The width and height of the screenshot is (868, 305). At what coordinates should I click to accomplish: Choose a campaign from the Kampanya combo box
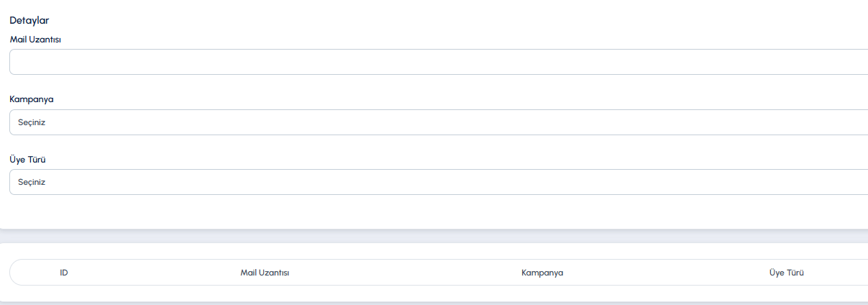click(439, 122)
